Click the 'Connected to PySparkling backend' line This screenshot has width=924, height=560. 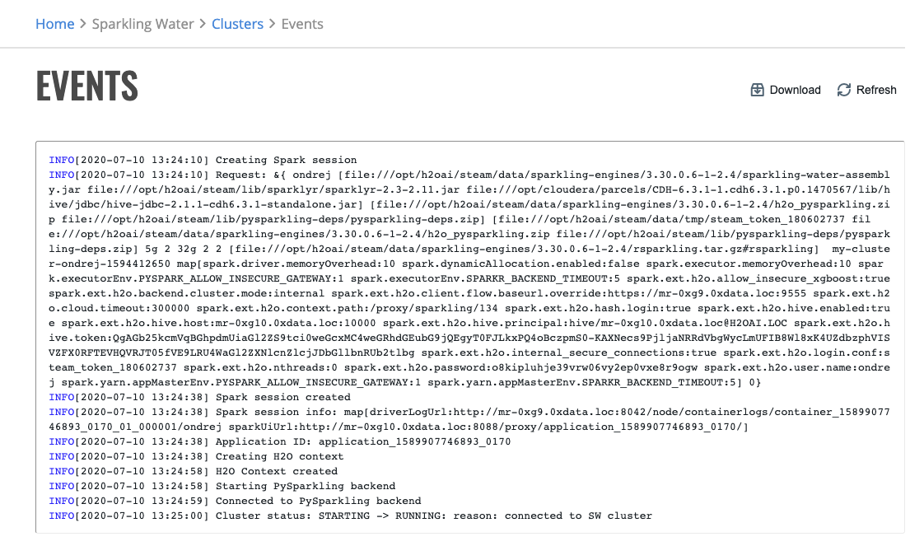tap(236, 501)
